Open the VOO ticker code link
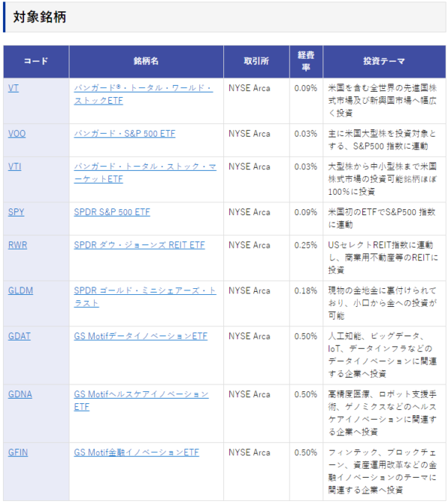This screenshot has height=504, width=448. tap(16, 134)
